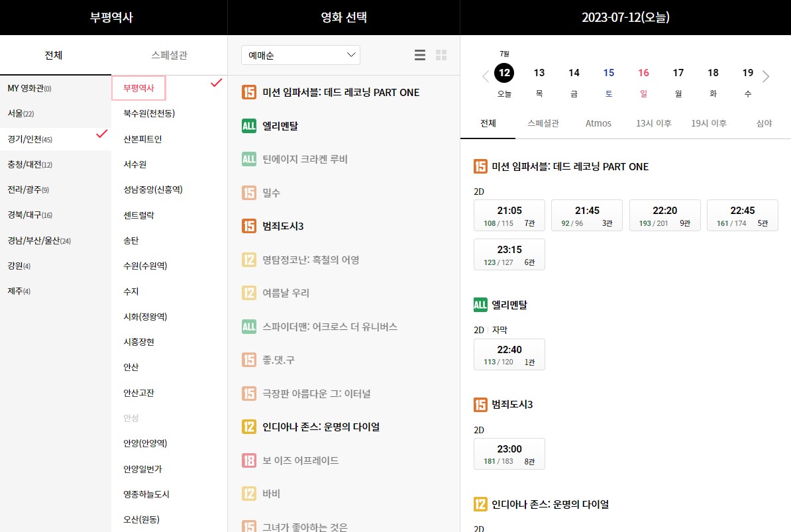Switch to list view icon

420,55
